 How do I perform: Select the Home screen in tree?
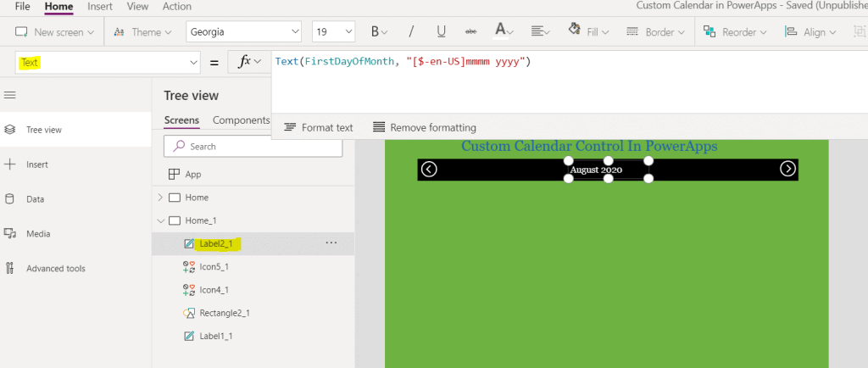pos(197,197)
